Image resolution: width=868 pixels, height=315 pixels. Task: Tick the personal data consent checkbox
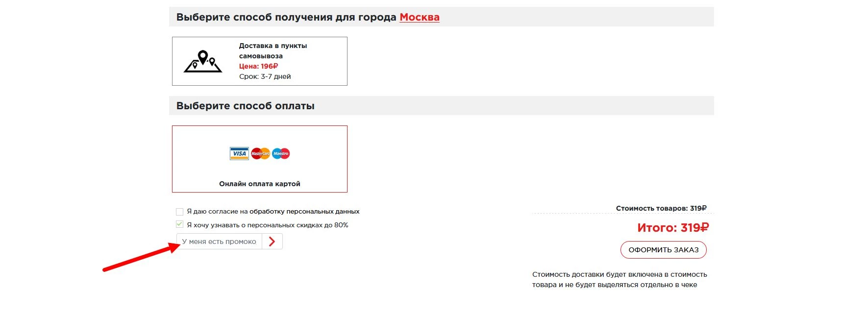[179, 212]
